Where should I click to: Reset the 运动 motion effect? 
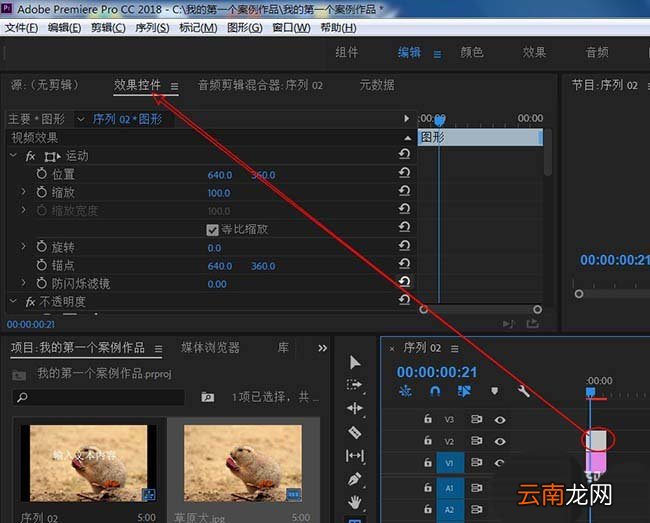(x=404, y=154)
